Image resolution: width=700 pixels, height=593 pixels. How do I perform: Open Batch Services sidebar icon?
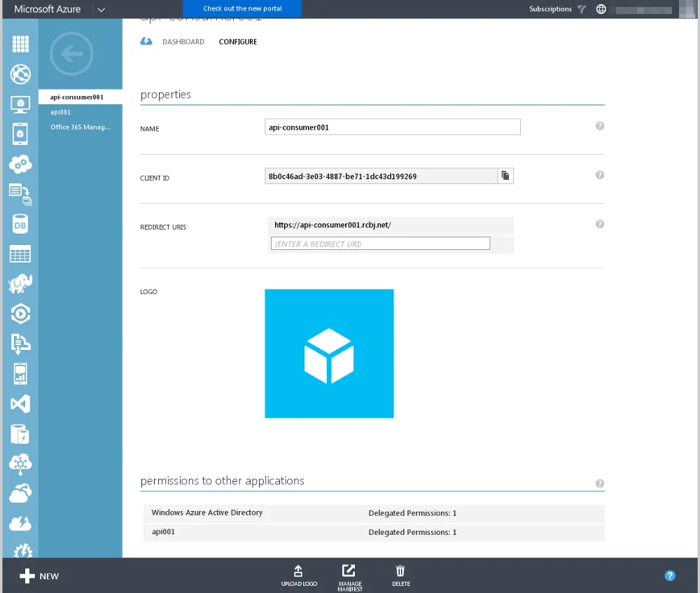click(20, 194)
